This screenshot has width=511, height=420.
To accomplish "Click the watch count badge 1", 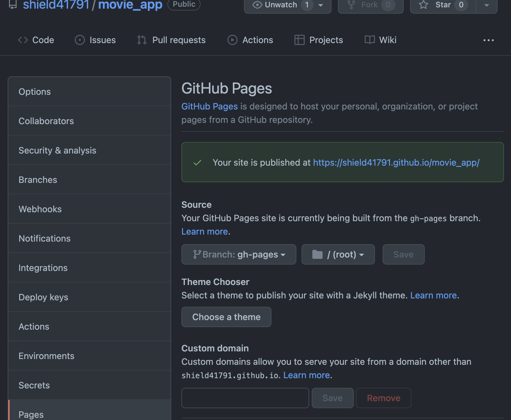I will (307, 5).
